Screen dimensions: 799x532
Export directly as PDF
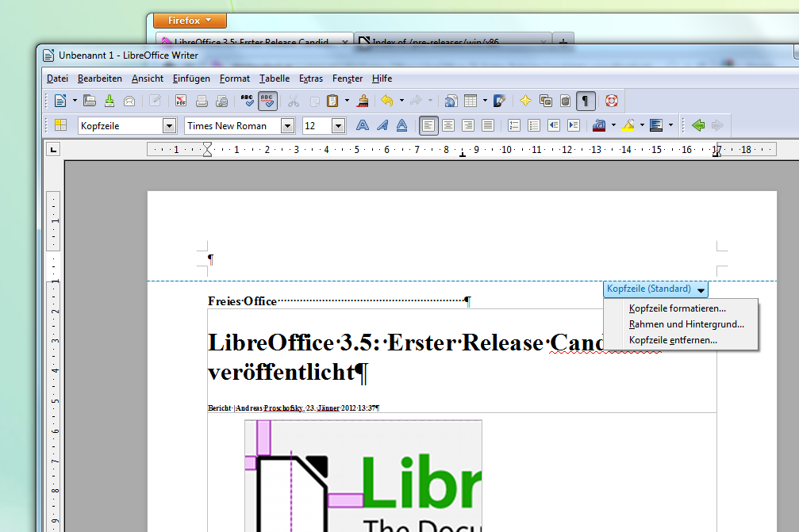tap(181, 101)
